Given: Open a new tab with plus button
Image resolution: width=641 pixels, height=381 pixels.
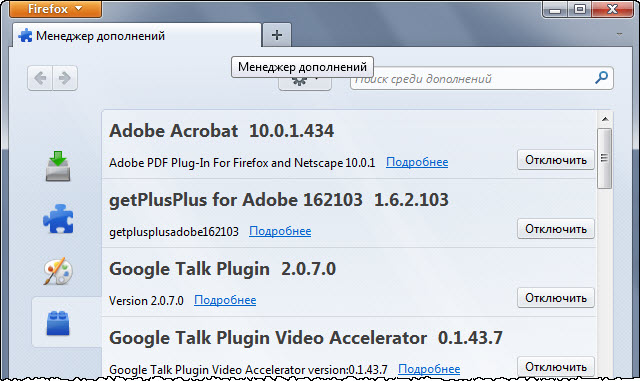Looking at the screenshot, I should pos(277,35).
